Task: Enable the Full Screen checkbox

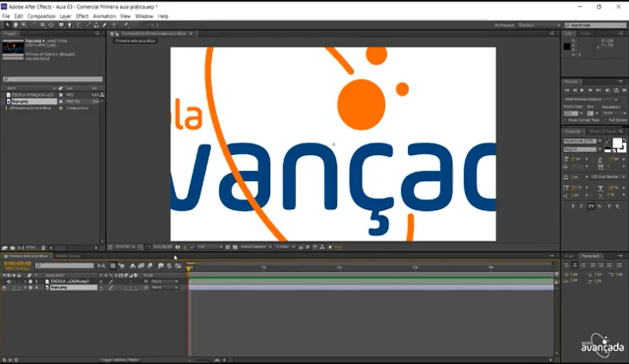Action: 607,120
